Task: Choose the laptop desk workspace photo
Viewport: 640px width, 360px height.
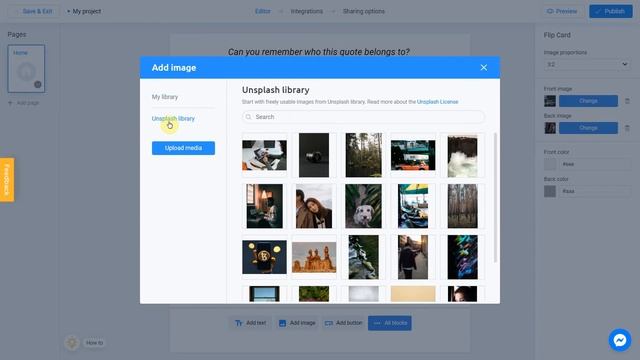Action: pyautogui.click(x=264, y=155)
